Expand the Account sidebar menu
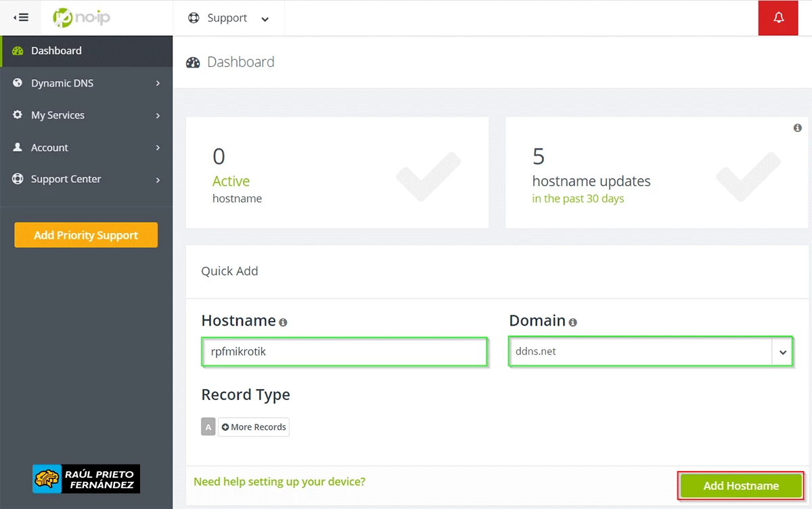The width and height of the screenshot is (812, 509). pyautogui.click(x=86, y=148)
